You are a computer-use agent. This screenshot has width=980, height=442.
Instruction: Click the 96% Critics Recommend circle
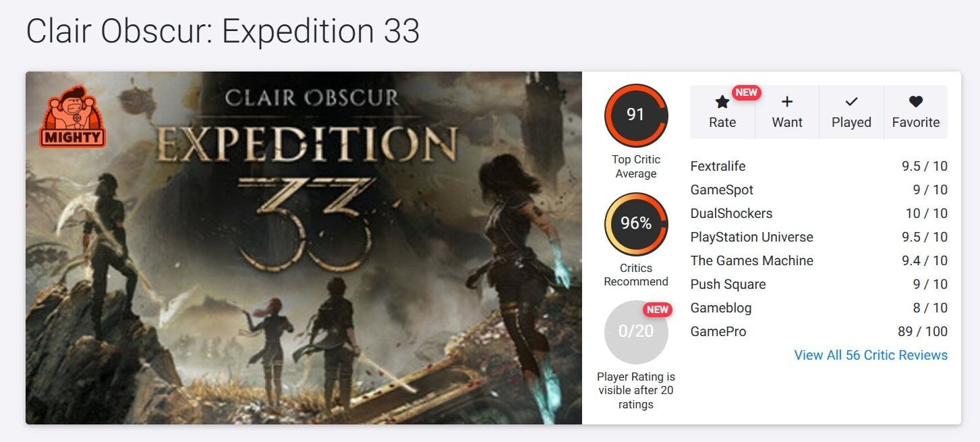(636, 224)
